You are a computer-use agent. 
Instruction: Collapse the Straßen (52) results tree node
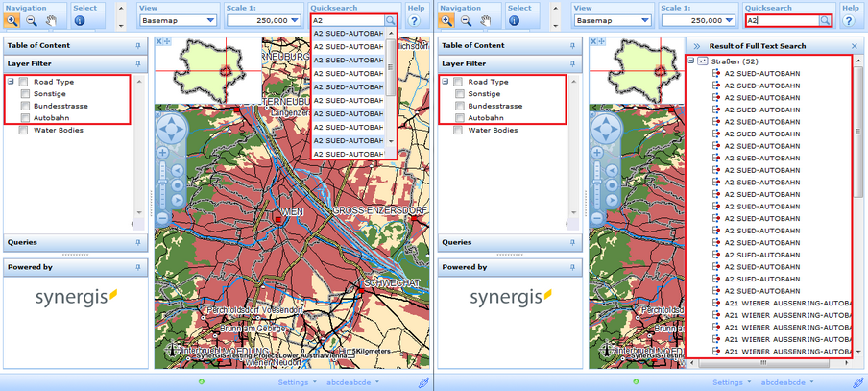pyautogui.click(x=691, y=61)
